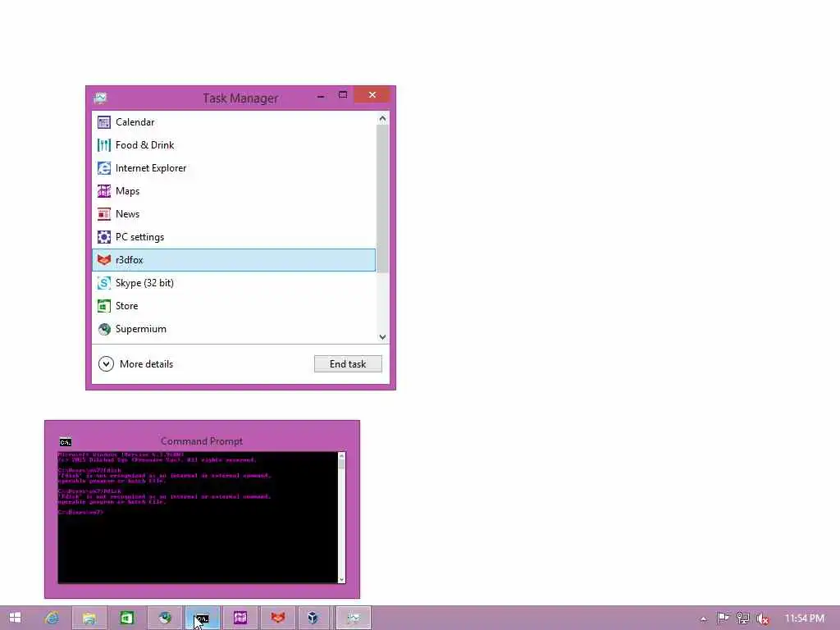Image resolution: width=840 pixels, height=630 pixels.
Task: Click the News app icon
Action: click(104, 214)
